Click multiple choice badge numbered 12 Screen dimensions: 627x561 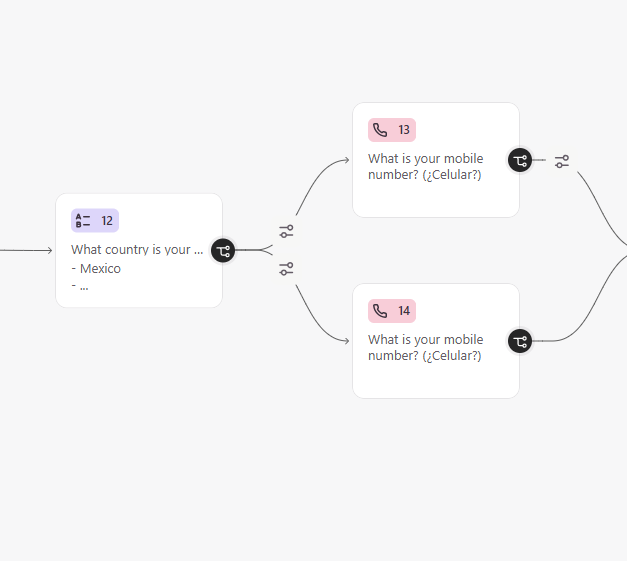tap(95, 220)
